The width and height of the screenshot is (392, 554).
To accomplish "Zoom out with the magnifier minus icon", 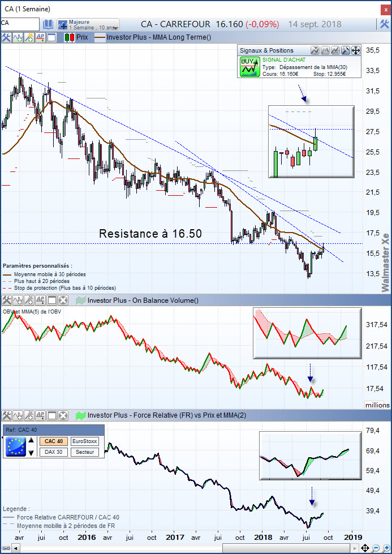I will click(377, 548).
